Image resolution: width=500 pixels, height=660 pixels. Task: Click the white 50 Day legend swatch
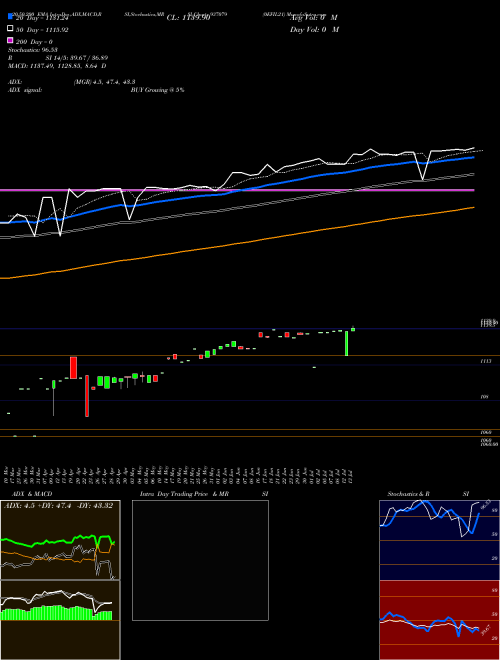10,29
